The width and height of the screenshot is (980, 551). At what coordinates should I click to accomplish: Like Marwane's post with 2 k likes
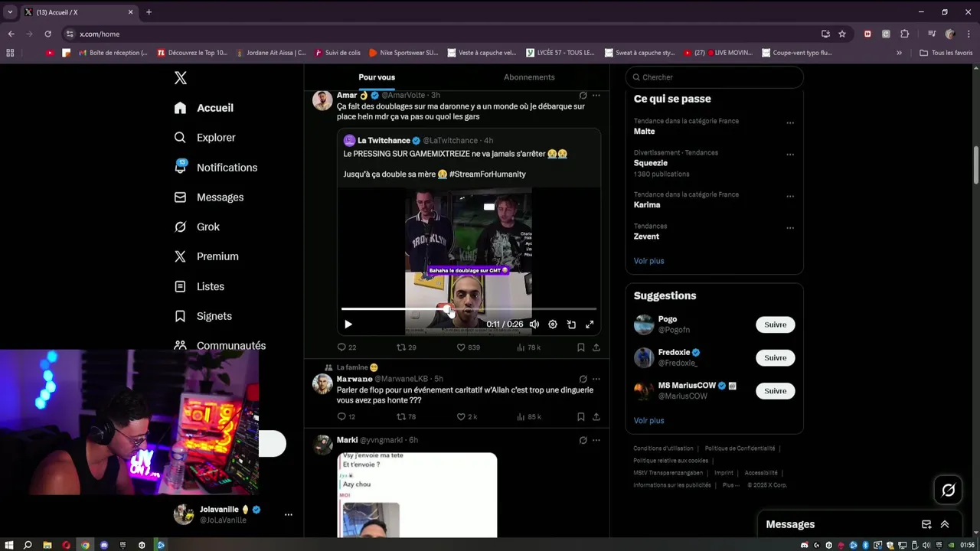467,417
